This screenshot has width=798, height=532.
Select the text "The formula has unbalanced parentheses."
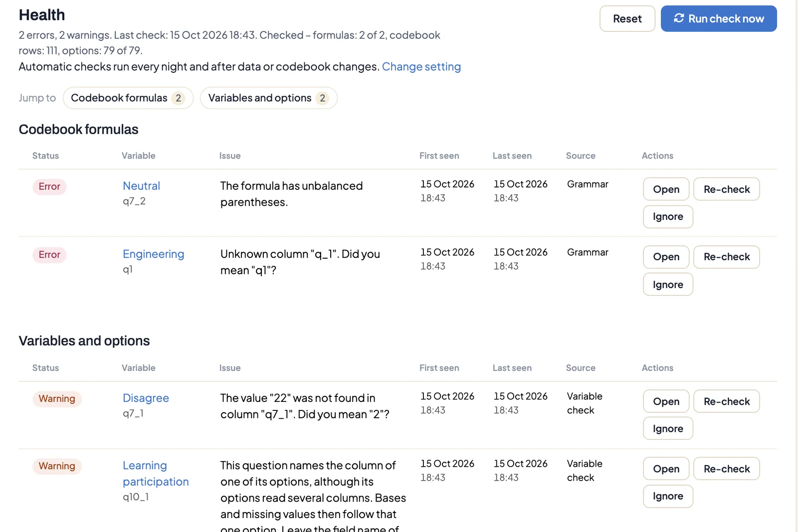point(292,194)
